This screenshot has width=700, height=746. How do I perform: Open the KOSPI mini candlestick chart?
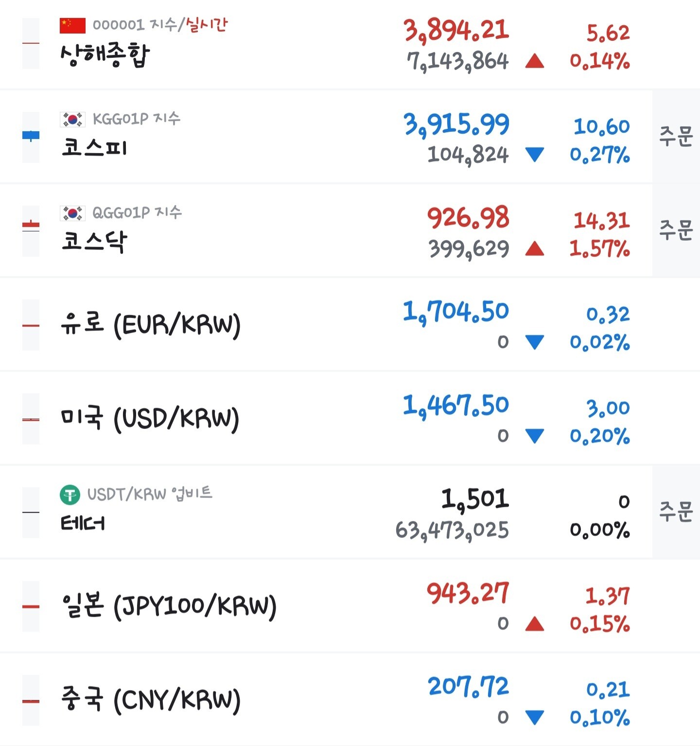point(31,137)
